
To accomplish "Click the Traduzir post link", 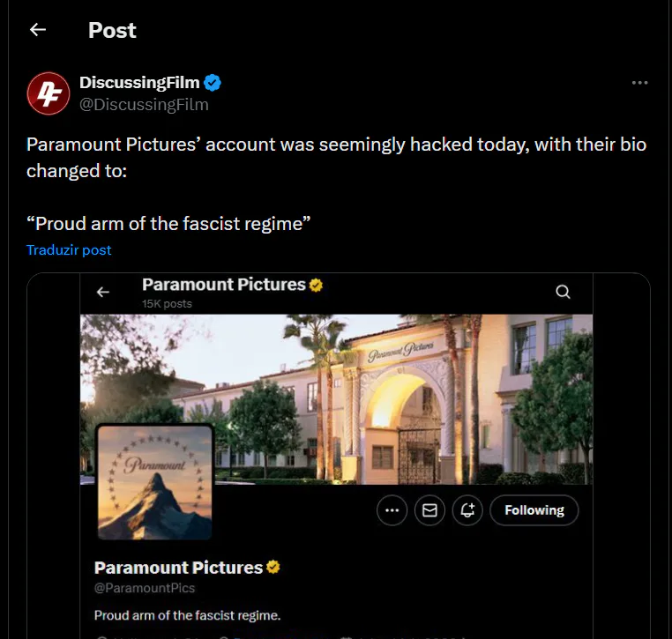I will [69, 249].
